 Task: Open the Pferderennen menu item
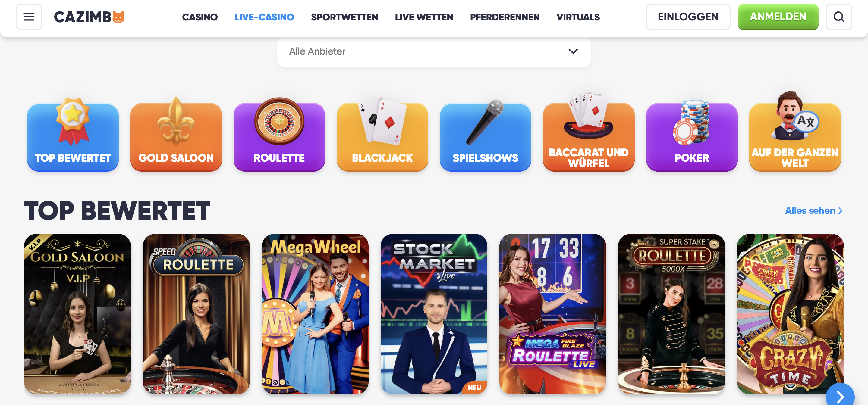point(505,17)
